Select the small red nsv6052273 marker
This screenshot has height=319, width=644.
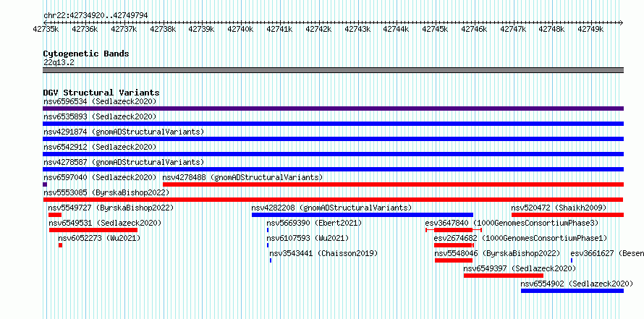pyautogui.click(x=60, y=245)
